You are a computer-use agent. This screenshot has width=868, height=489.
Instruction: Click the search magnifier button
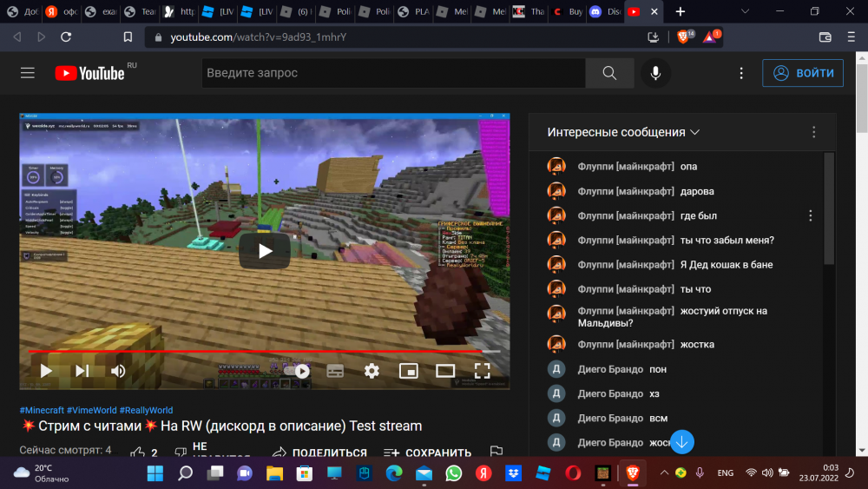point(609,73)
